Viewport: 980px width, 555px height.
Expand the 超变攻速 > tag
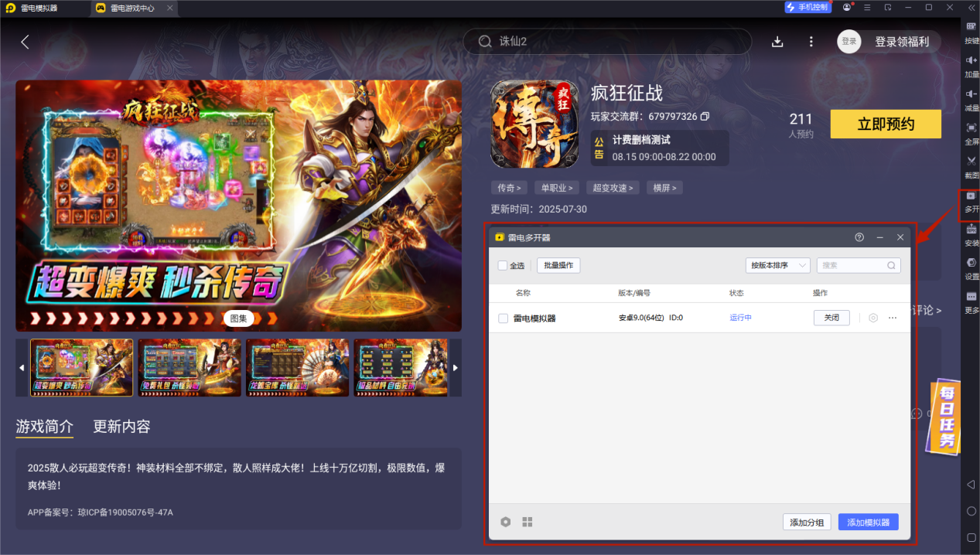point(613,188)
